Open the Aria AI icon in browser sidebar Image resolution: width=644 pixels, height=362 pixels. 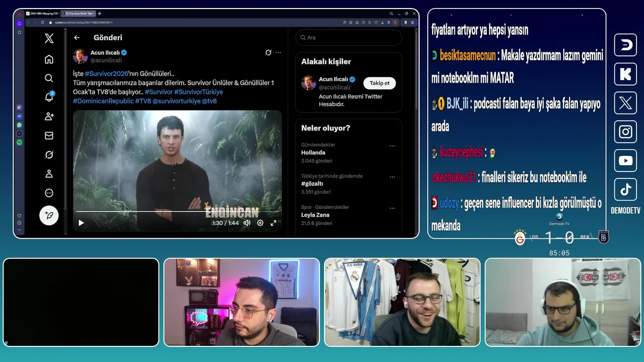pos(19,107)
